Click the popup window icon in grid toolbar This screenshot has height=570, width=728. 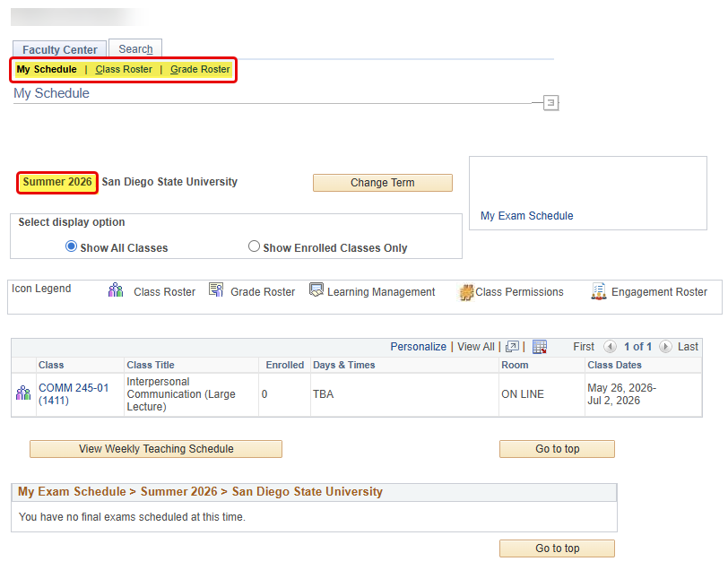(512, 347)
